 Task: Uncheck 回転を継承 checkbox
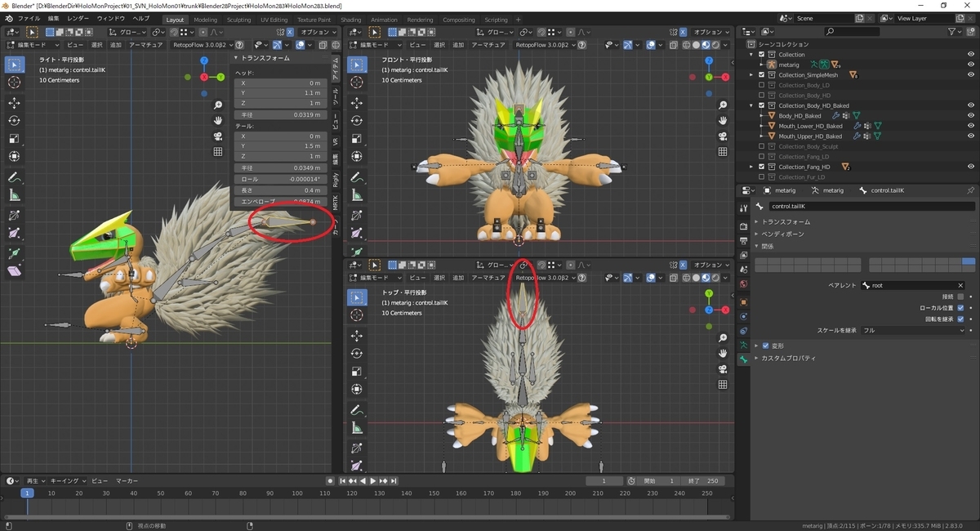tap(960, 319)
